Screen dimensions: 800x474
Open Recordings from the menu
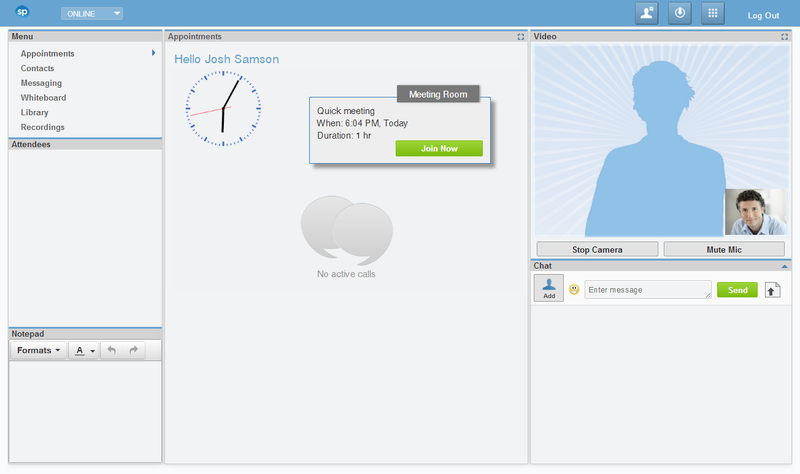click(x=42, y=127)
